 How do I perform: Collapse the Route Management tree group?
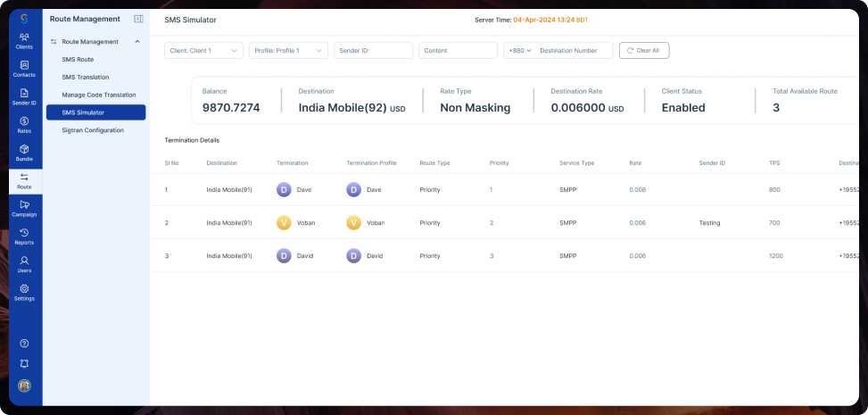[x=137, y=42]
